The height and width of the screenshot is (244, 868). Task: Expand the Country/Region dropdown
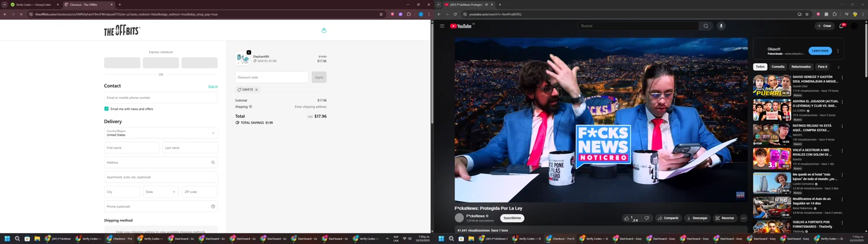coord(161,133)
